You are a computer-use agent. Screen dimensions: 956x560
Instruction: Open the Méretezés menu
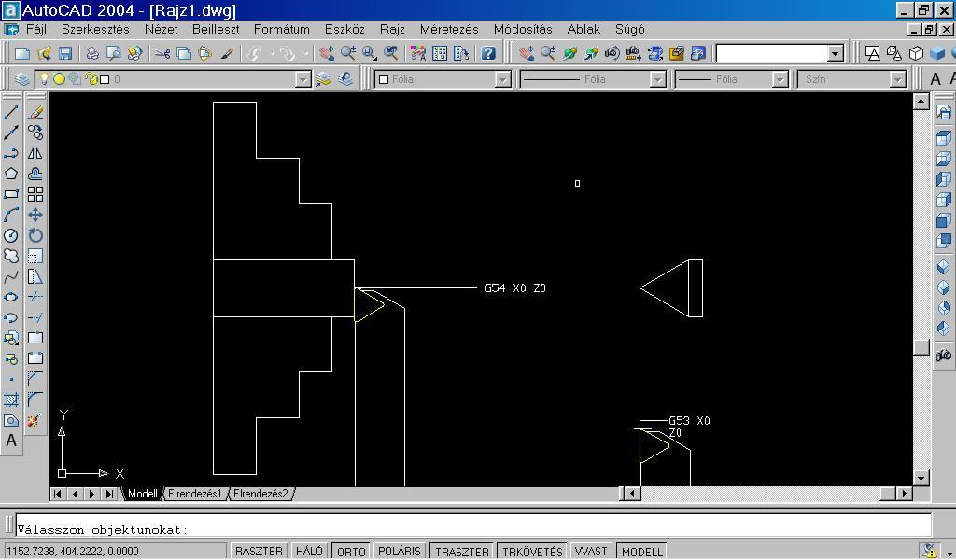pyautogui.click(x=448, y=29)
